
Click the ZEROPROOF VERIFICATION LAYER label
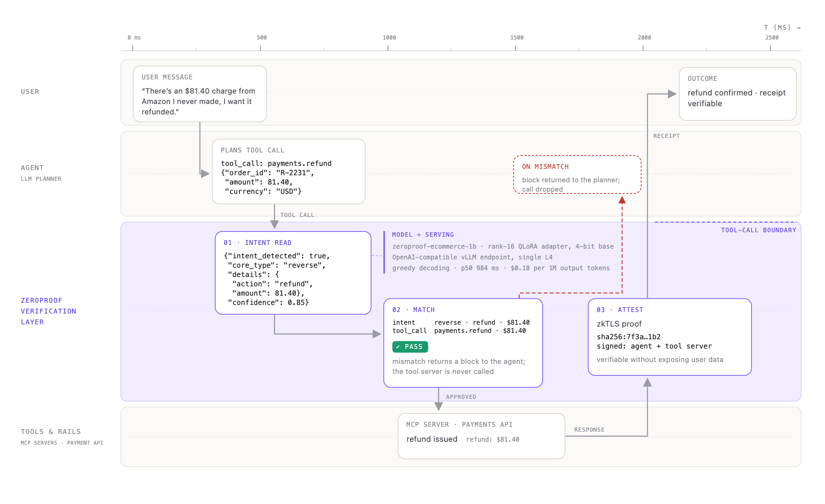tap(48, 311)
